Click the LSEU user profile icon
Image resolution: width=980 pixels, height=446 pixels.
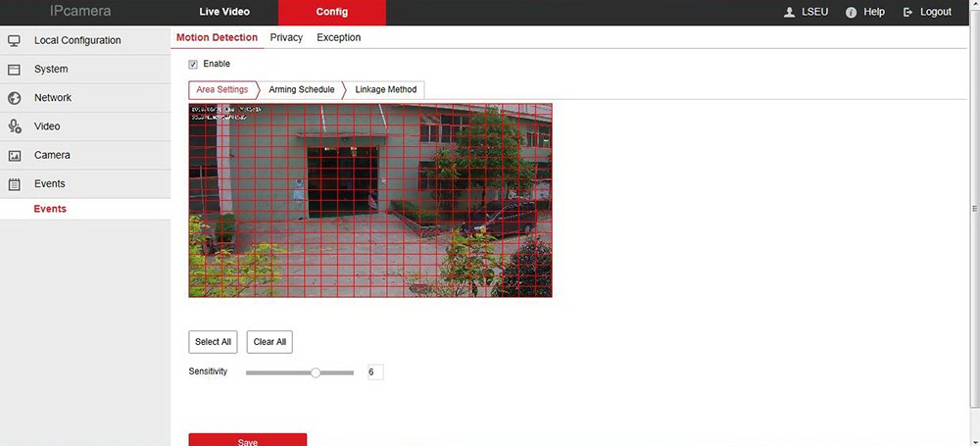790,12
